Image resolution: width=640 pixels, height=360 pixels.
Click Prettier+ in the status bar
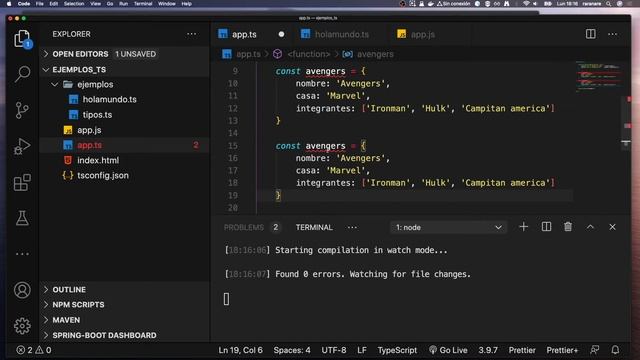[562, 350]
